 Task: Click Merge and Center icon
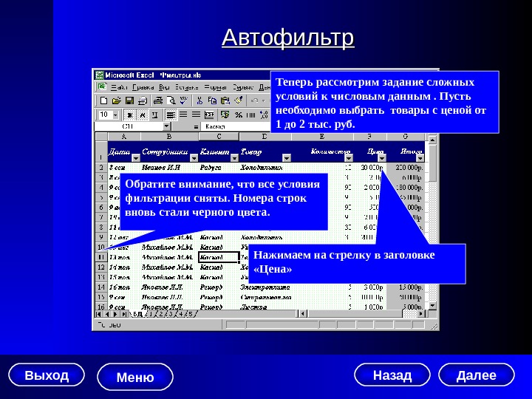click(x=209, y=115)
